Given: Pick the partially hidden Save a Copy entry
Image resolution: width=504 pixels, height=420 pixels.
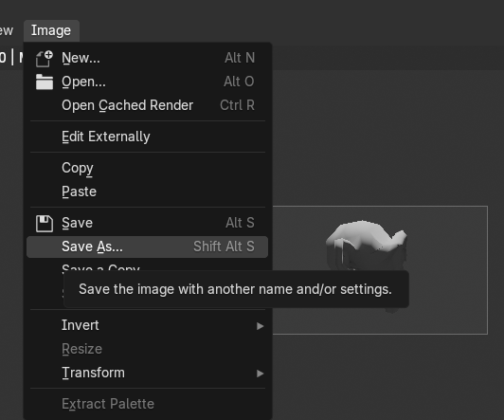Looking at the screenshot, I should point(101,267).
